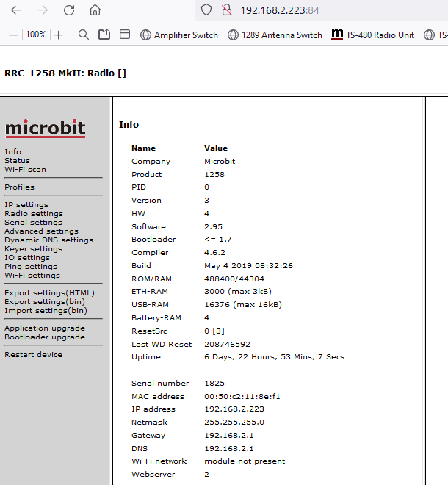The height and width of the screenshot is (485, 448).
Task: Click the Company value Microbit
Action: point(220,162)
